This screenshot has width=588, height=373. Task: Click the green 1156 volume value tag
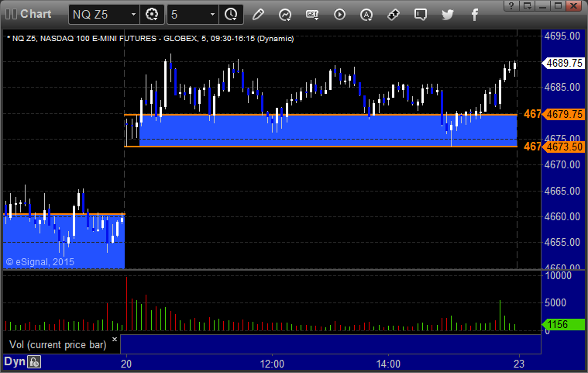click(564, 324)
